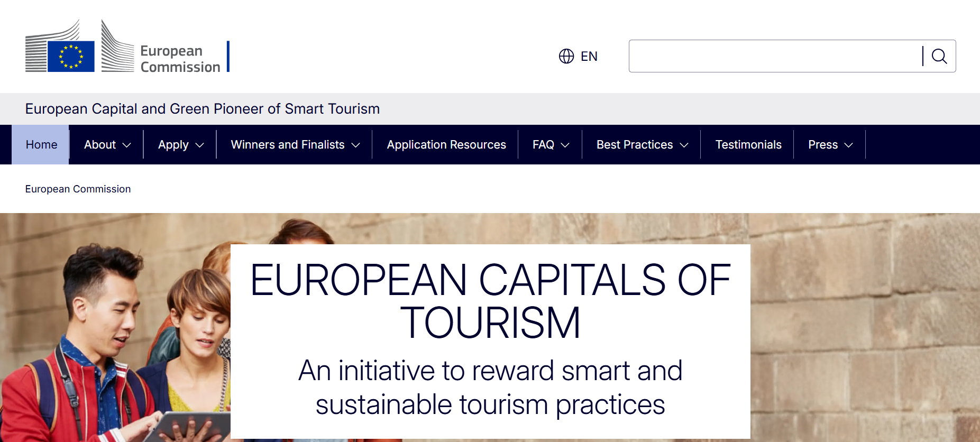This screenshot has height=442, width=980.
Task: Open the Testimonials page
Action: 748,145
